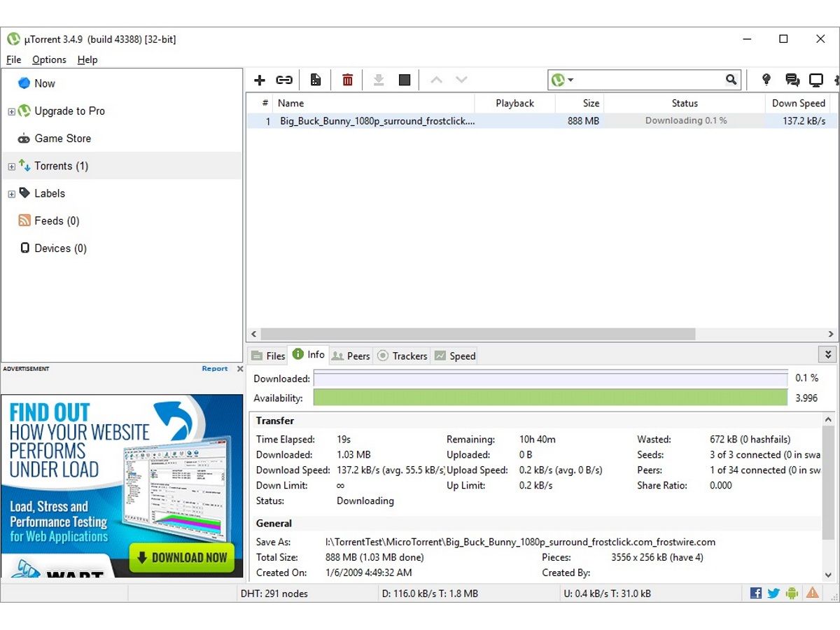
Task: Expand the Upgrade to Pro tree node
Action: coord(11,111)
